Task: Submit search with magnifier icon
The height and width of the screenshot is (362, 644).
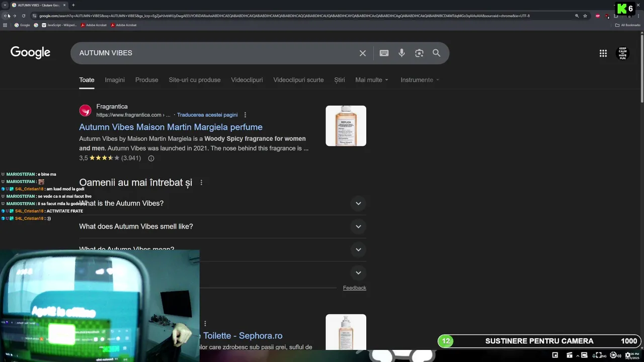Action: pos(436,53)
